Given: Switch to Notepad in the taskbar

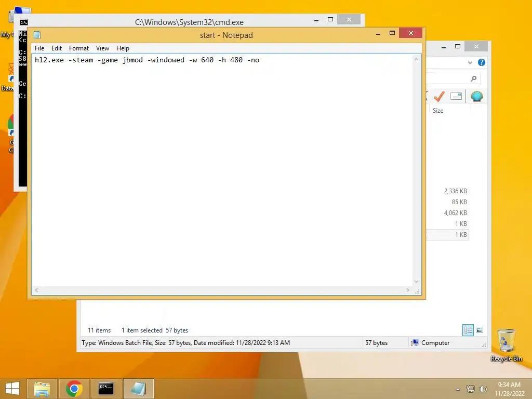Looking at the screenshot, I should point(139,389).
